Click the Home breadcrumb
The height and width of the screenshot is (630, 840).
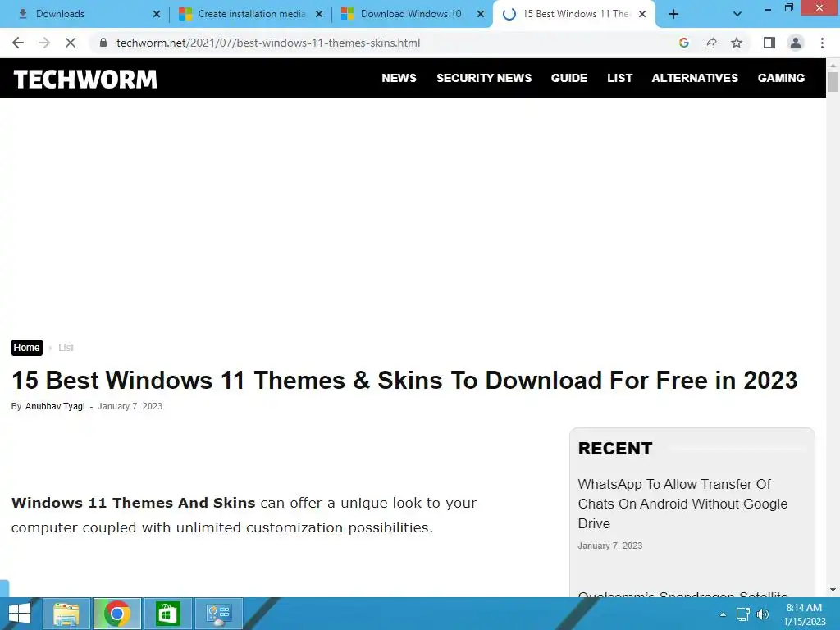tap(27, 348)
